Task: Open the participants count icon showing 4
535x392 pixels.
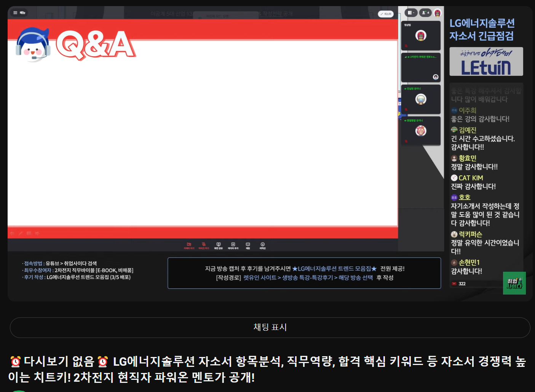Action: (425, 13)
